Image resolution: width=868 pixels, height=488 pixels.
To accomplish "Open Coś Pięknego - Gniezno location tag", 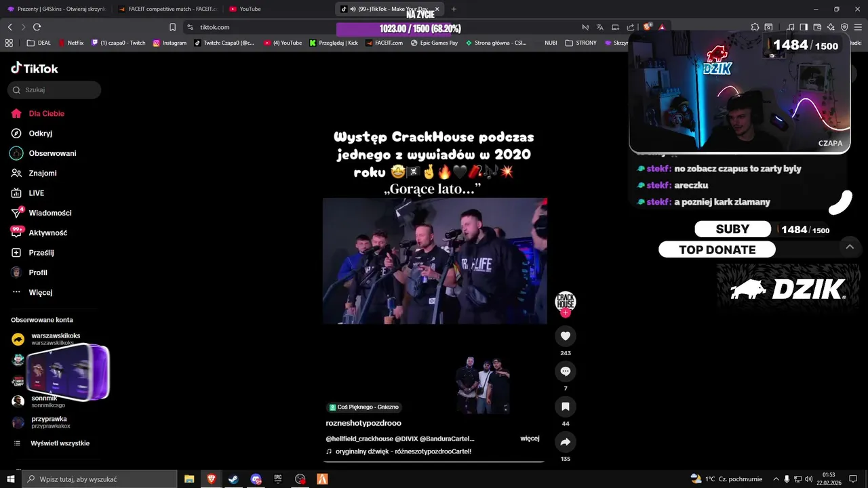I will 364,407.
